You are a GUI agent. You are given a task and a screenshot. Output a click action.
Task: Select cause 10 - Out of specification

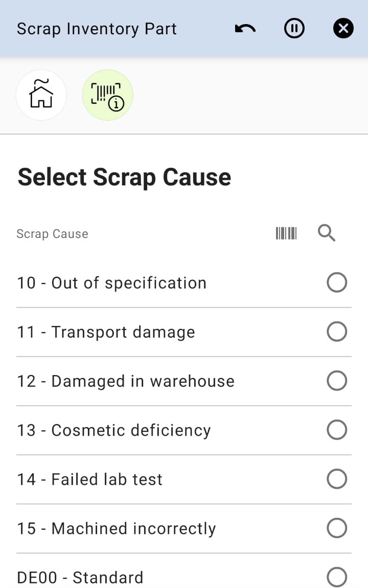click(336, 282)
